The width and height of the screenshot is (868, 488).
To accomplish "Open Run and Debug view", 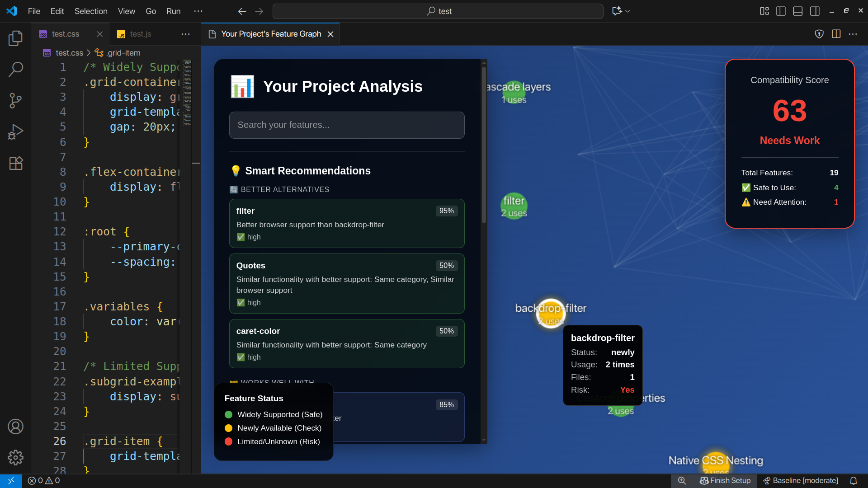I will (15, 131).
